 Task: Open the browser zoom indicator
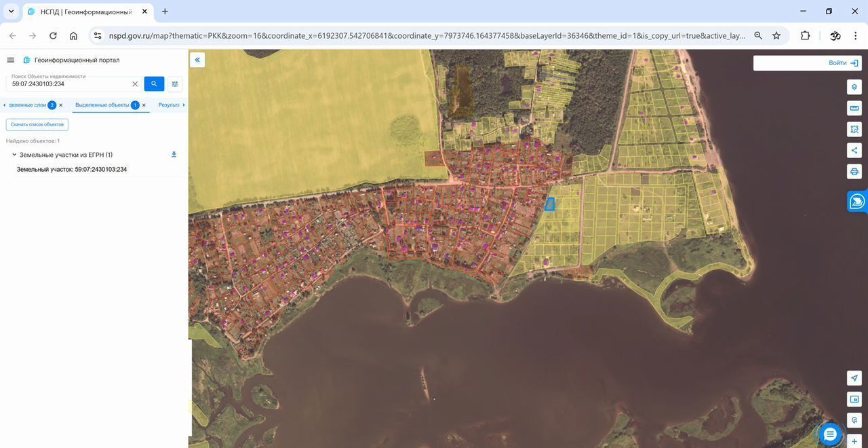[758, 36]
